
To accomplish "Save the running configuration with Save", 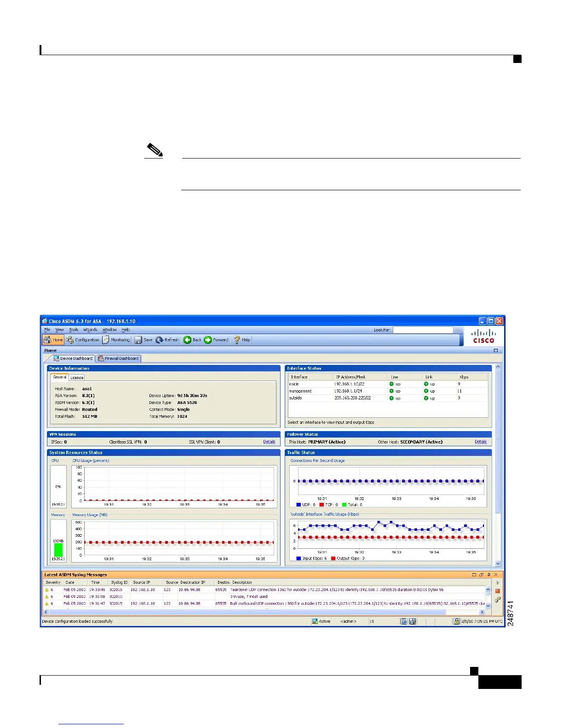I will (144, 340).
